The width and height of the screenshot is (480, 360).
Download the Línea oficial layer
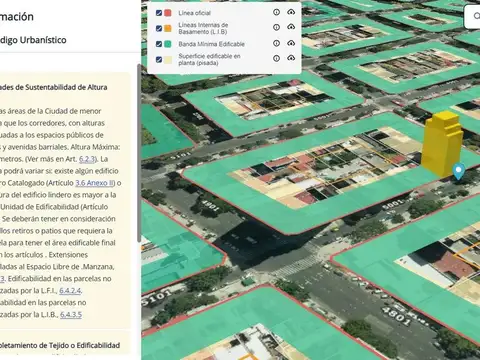coord(291,12)
